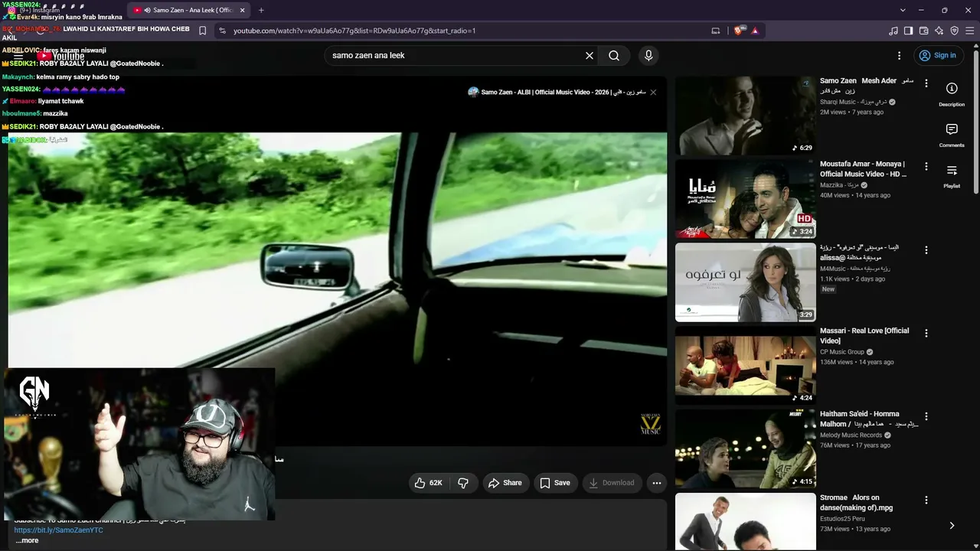Open the Playlist panel icon
The image size is (980, 551).
tap(952, 175)
